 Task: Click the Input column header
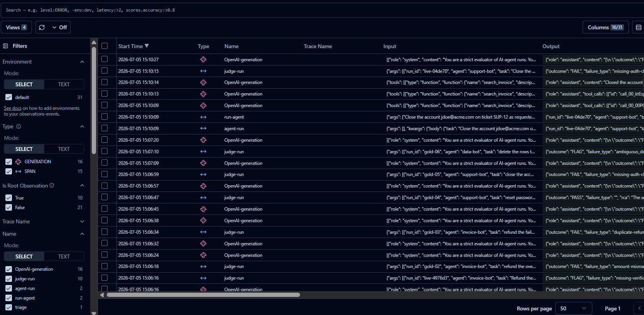tap(389, 46)
